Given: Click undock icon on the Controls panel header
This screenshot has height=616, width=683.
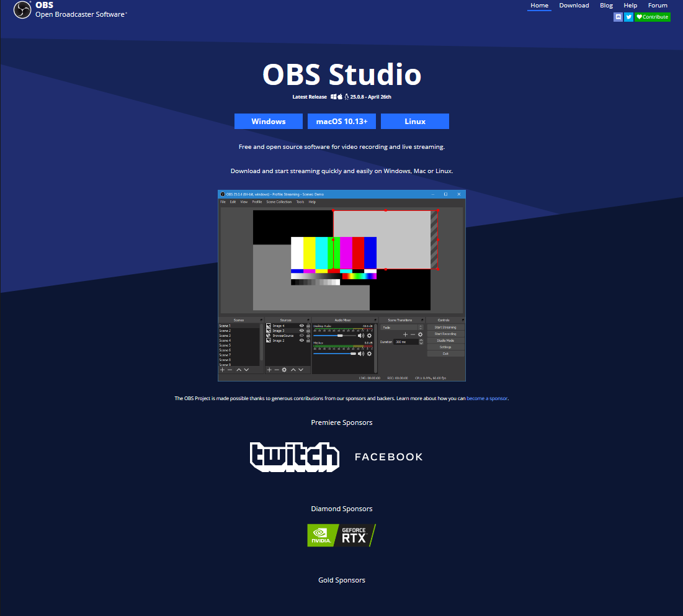Looking at the screenshot, I should coord(463,320).
